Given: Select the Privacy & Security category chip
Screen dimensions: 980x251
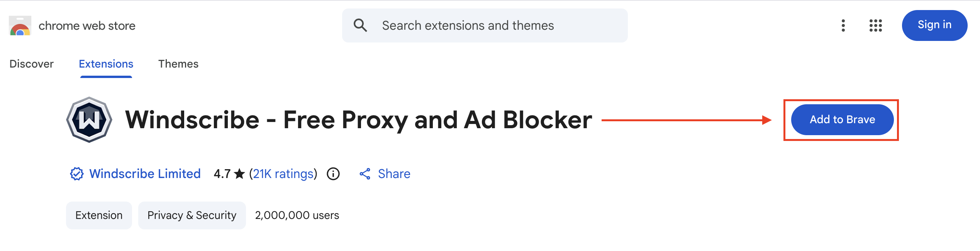Looking at the screenshot, I should pyautogui.click(x=192, y=215).
